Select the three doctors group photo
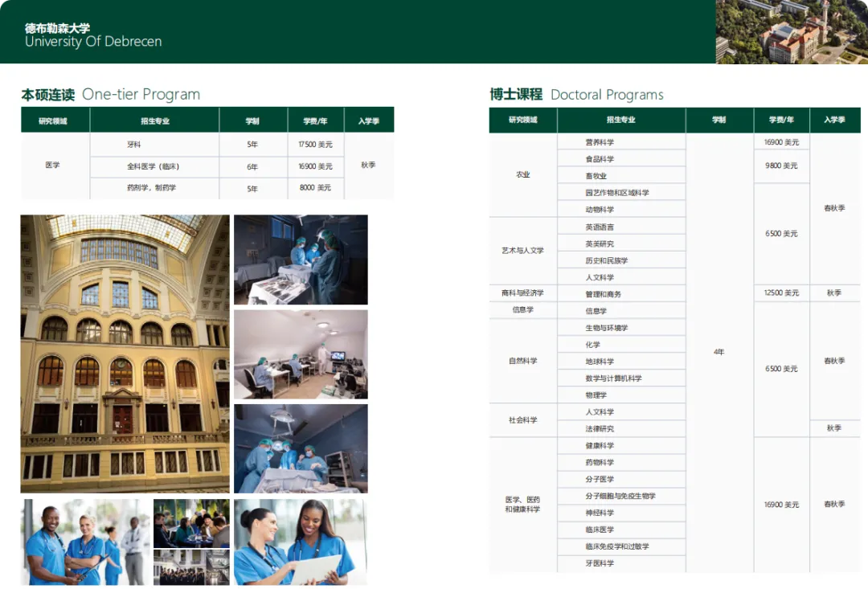868x589 pixels. pyautogui.click(x=84, y=541)
